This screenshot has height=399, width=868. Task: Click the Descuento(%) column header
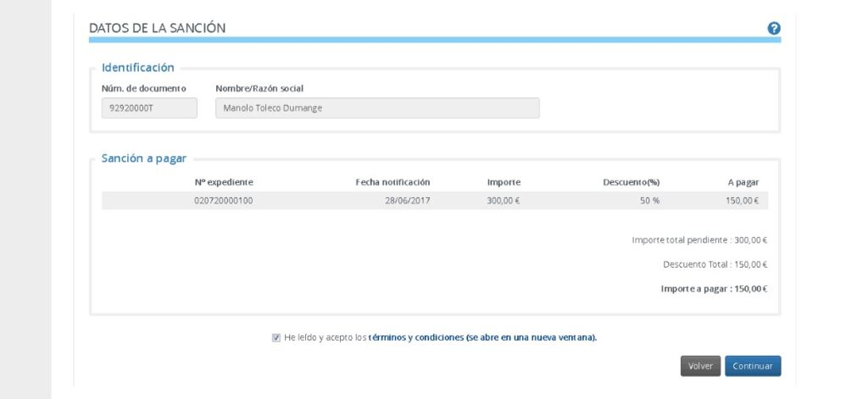[631, 182]
